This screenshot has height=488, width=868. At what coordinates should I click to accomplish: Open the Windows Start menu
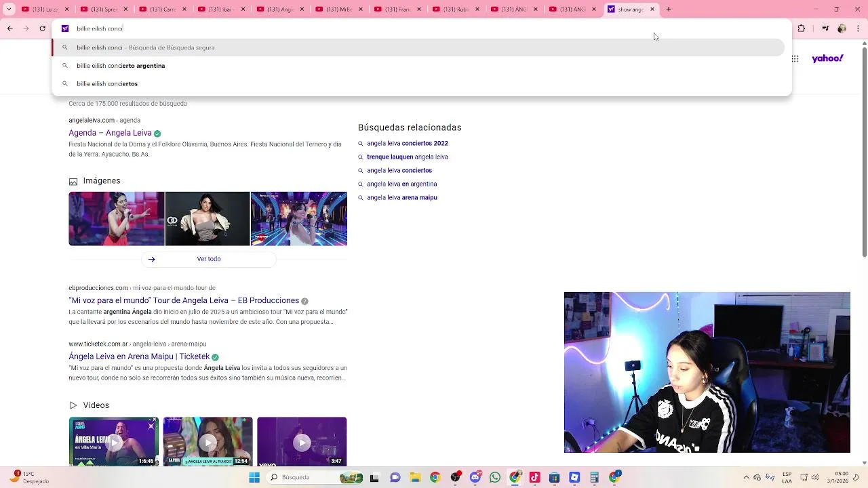click(x=254, y=477)
